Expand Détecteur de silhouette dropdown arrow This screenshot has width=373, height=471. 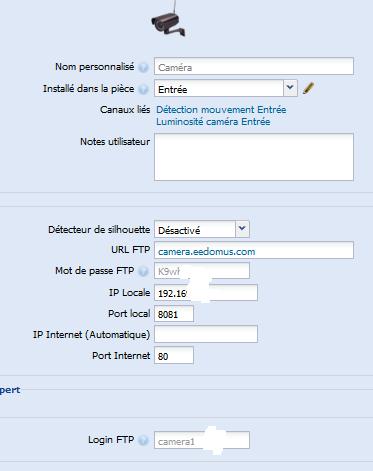[x=242, y=229]
